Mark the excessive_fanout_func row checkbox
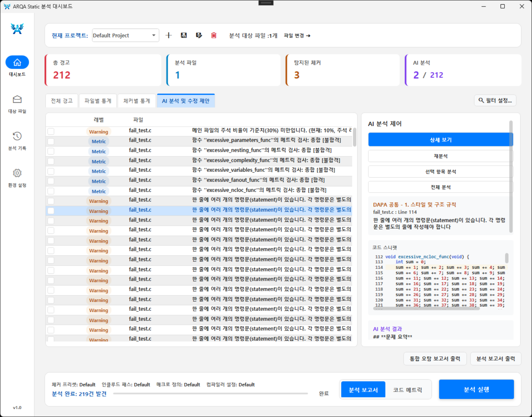 click(x=51, y=181)
